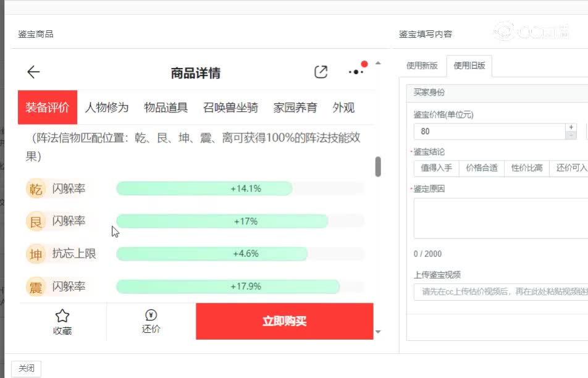Click the 关闭 button at bottom left

point(26,368)
